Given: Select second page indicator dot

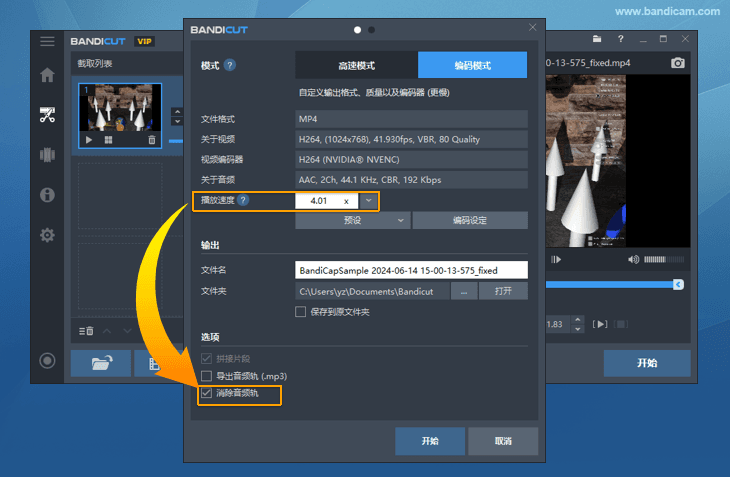Looking at the screenshot, I should (372, 30).
